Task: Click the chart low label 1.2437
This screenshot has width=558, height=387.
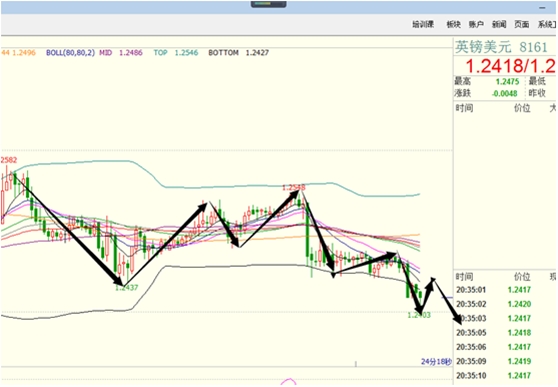Action: (x=126, y=288)
